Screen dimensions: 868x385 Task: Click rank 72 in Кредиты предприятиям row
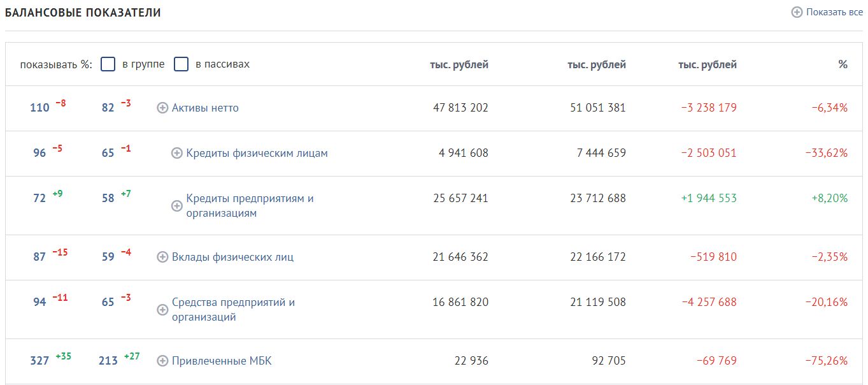click(x=39, y=198)
